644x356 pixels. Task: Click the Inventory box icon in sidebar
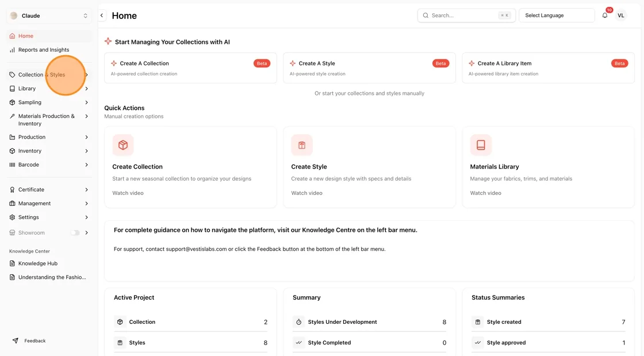(x=12, y=151)
